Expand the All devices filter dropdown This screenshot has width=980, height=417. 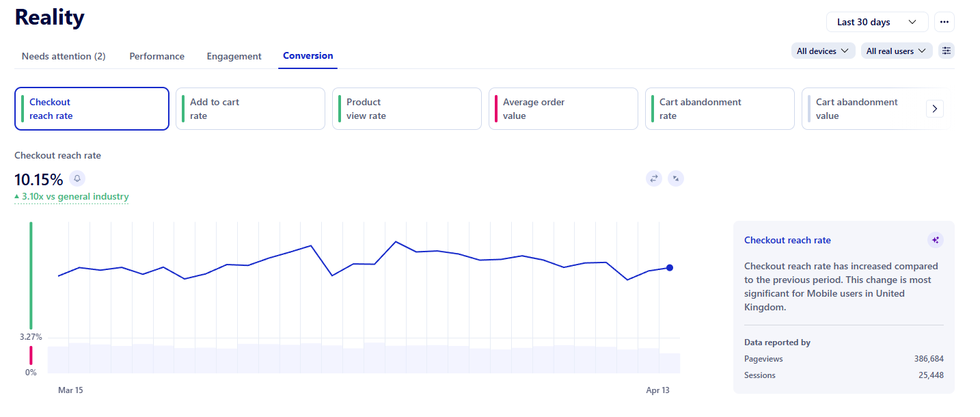(823, 51)
